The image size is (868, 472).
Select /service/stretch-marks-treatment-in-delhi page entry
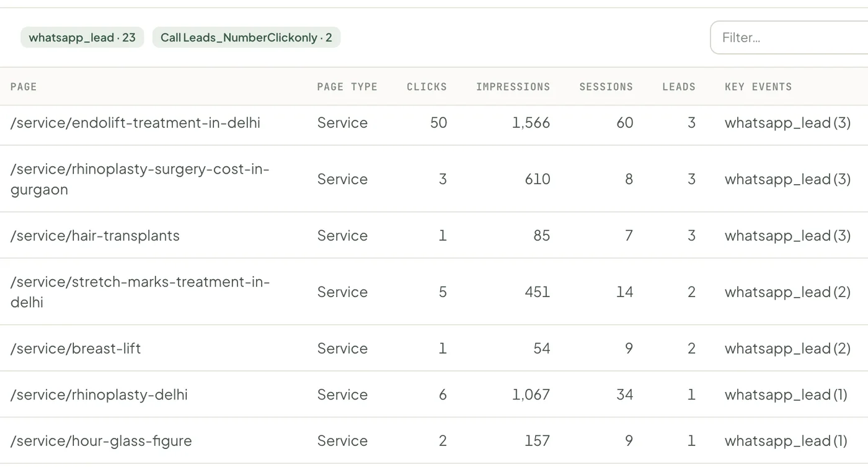point(140,292)
